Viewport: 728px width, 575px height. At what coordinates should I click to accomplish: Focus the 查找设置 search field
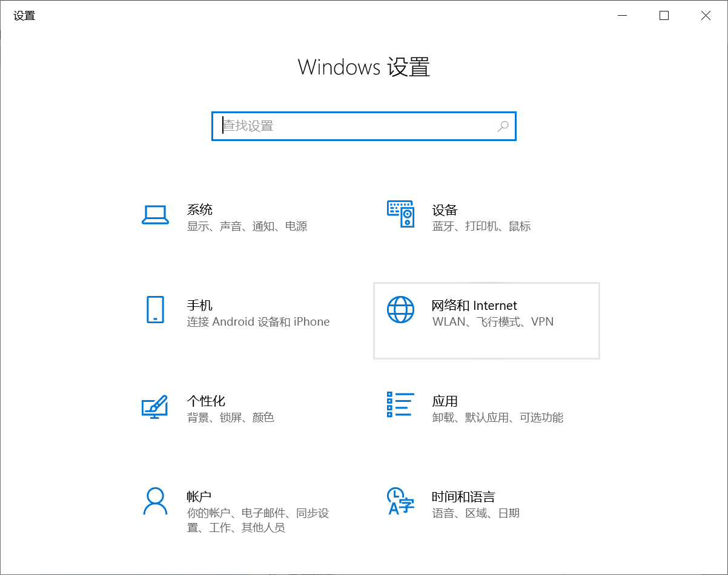click(363, 126)
